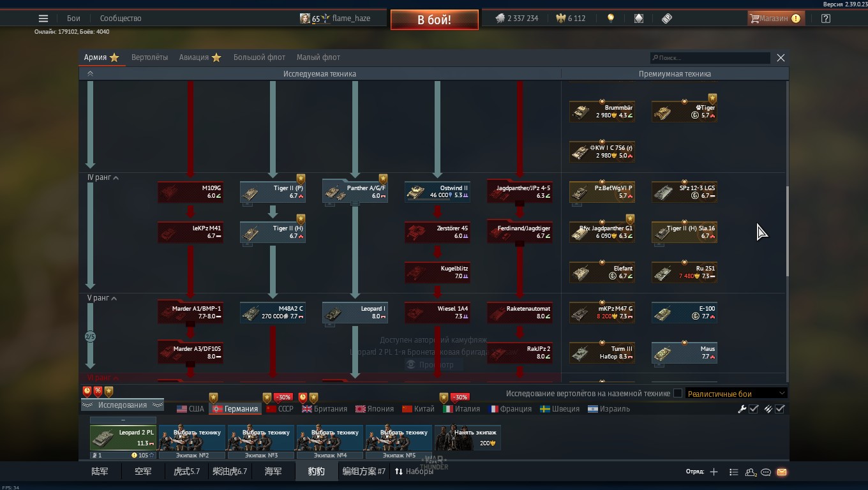Open the hamburger main menu
Screen dimensions: 868x490
click(43, 19)
